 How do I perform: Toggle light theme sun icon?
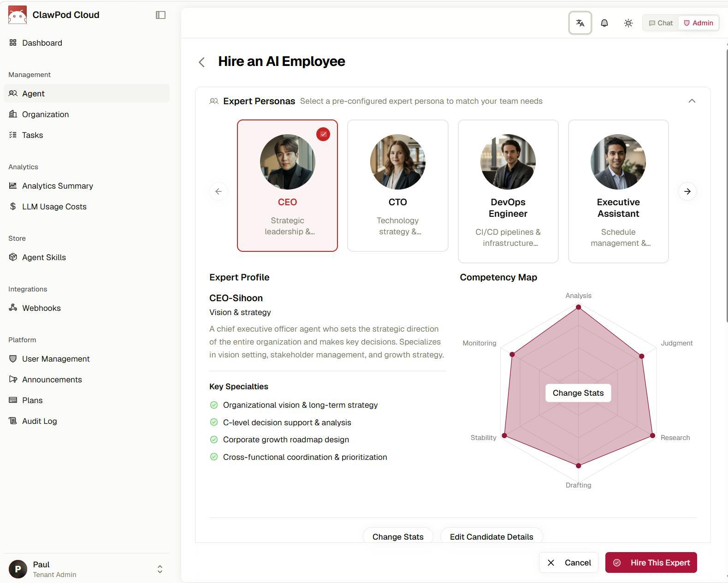pyautogui.click(x=628, y=23)
